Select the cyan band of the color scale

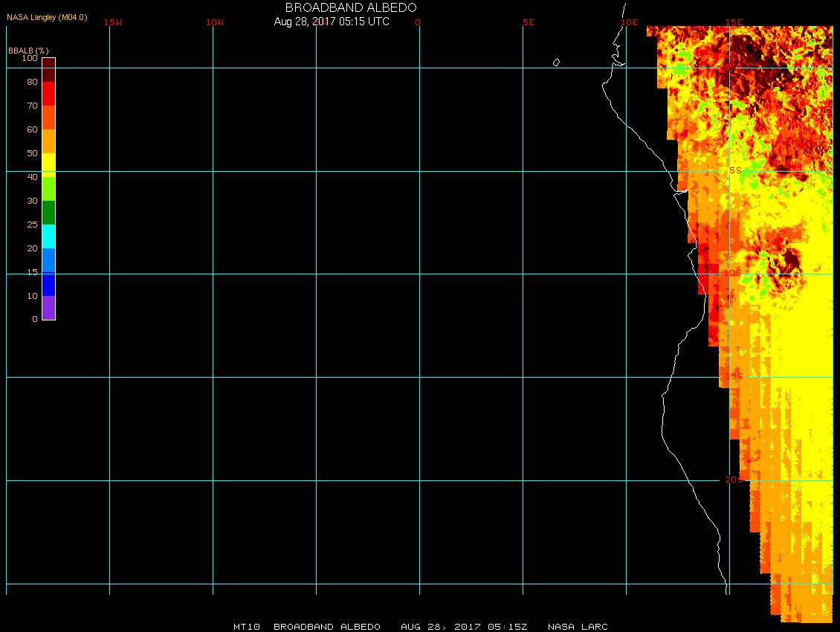tap(48, 236)
